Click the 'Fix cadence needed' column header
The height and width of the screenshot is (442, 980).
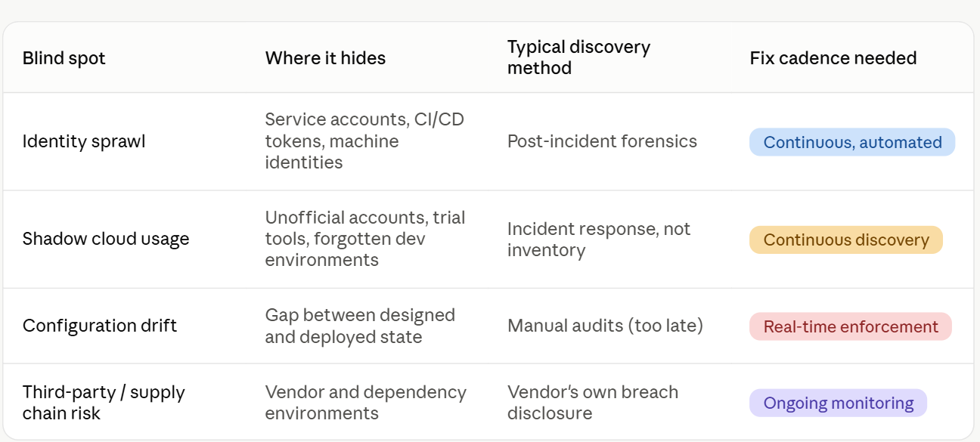(x=833, y=58)
